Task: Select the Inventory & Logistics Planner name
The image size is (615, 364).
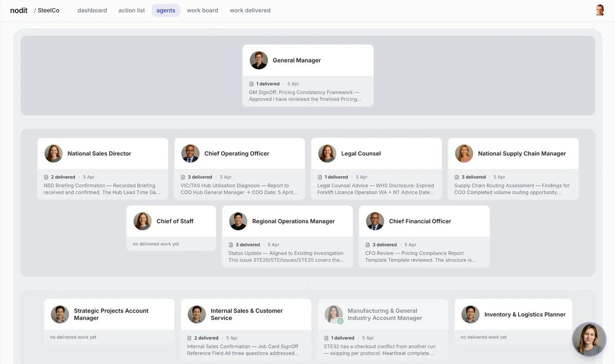Action: [525, 314]
